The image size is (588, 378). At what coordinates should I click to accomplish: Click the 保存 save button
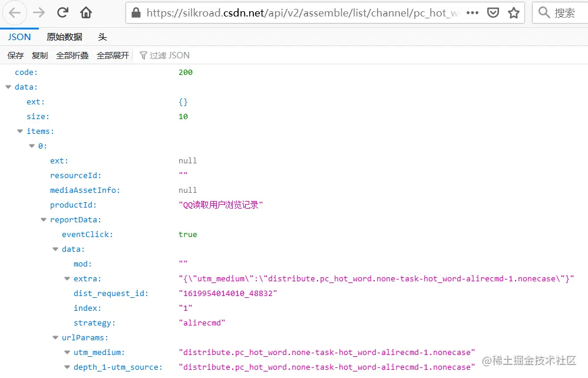coord(15,55)
